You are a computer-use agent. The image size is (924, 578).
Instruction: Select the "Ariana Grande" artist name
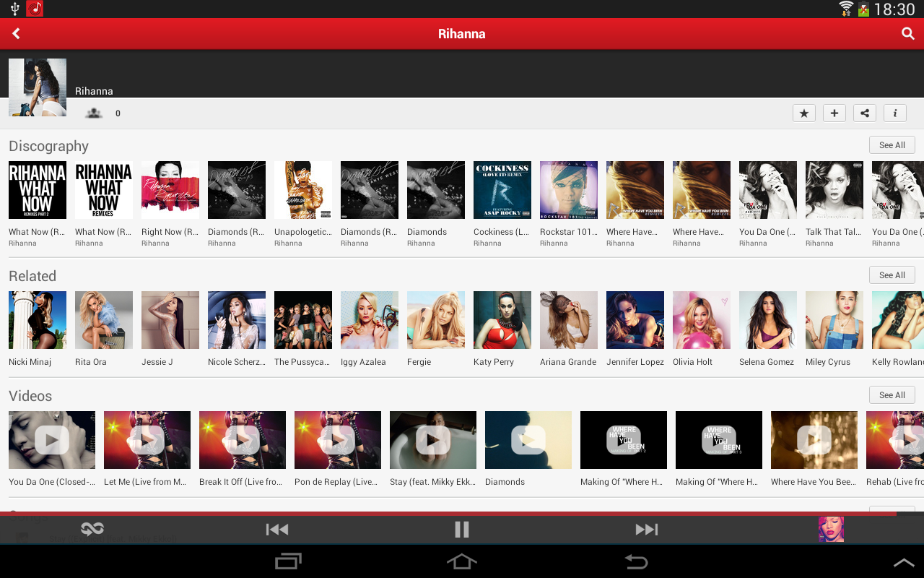568,362
